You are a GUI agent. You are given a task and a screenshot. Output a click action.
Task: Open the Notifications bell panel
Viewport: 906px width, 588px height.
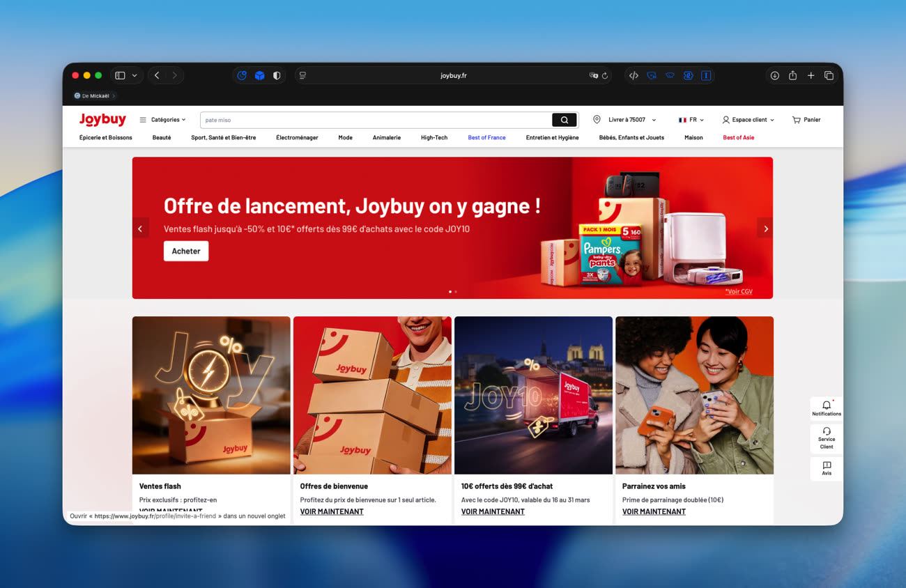point(827,408)
